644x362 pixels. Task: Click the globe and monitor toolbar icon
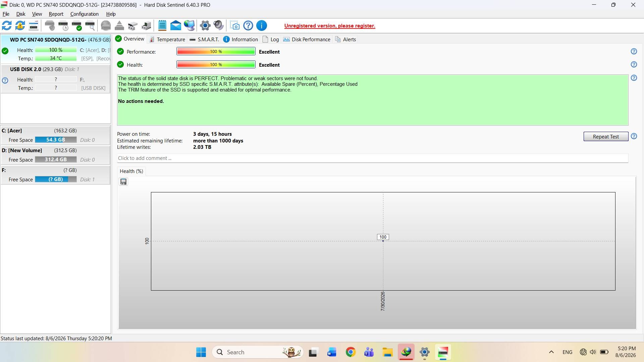click(189, 25)
